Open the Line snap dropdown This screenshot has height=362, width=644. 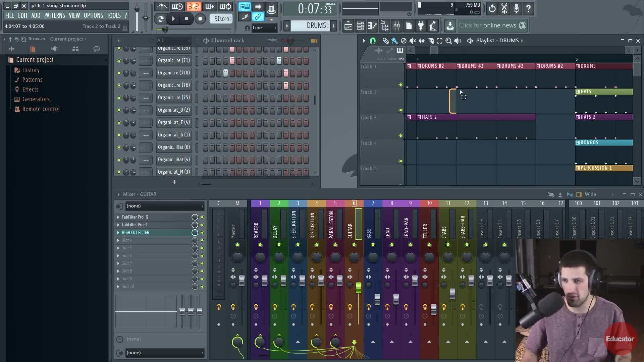(265, 28)
